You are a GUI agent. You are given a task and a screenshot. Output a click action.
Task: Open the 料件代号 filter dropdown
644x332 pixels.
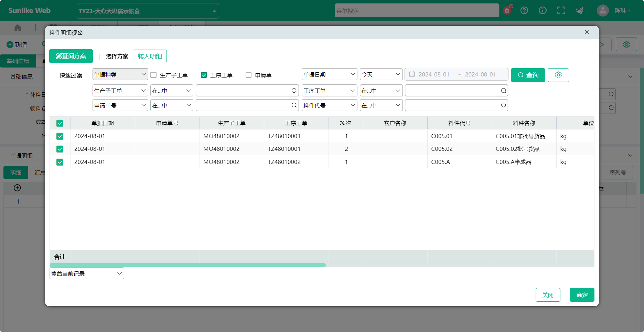[329, 105]
